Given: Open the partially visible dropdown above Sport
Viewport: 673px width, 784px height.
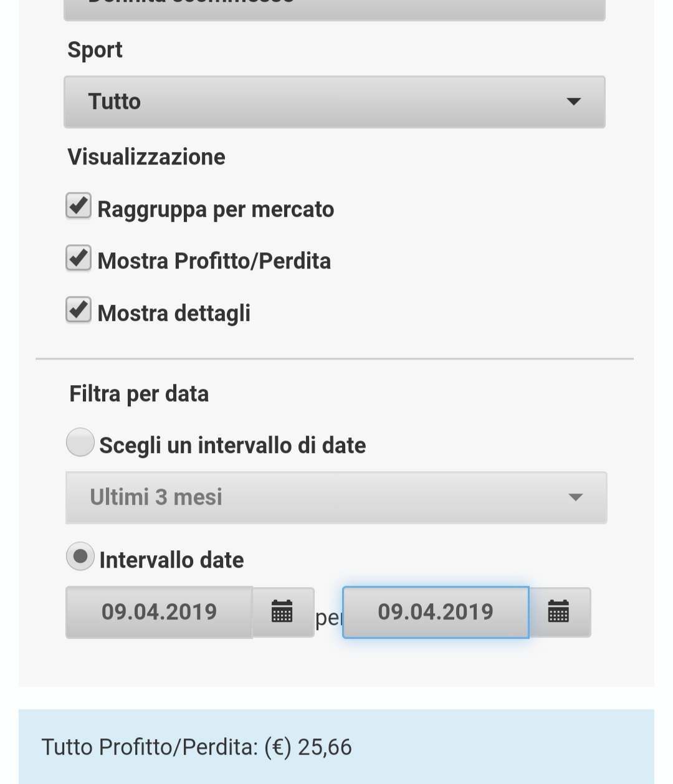Looking at the screenshot, I should (x=334, y=9).
